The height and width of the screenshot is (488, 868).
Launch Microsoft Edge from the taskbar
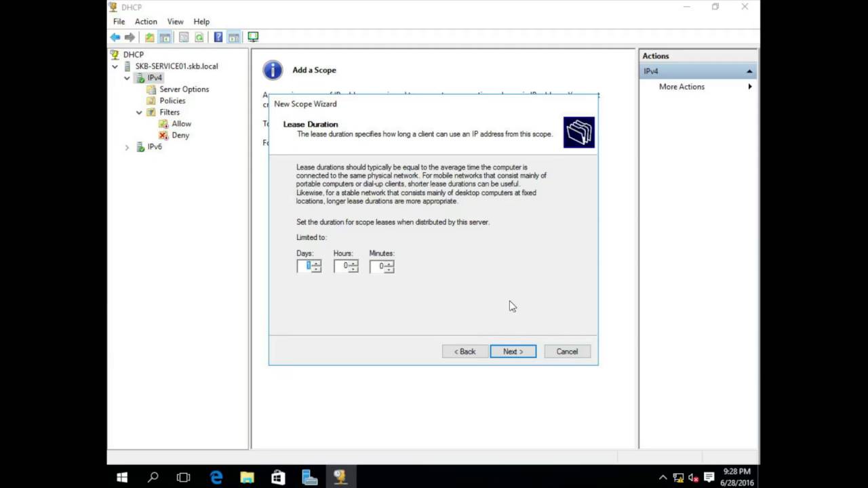click(216, 477)
